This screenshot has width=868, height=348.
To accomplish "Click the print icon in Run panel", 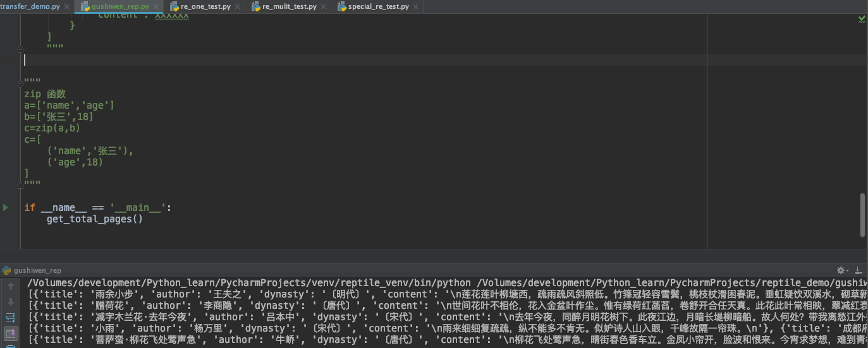I will click(11, 345).
